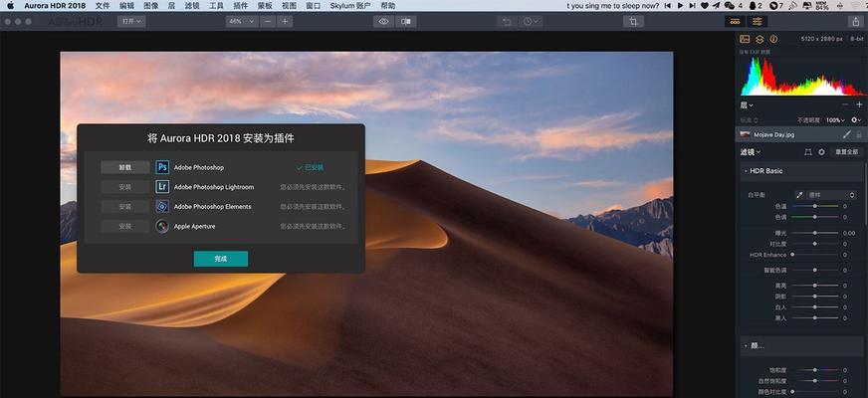Click WeChat icon in menu bar

pos(729,6)
